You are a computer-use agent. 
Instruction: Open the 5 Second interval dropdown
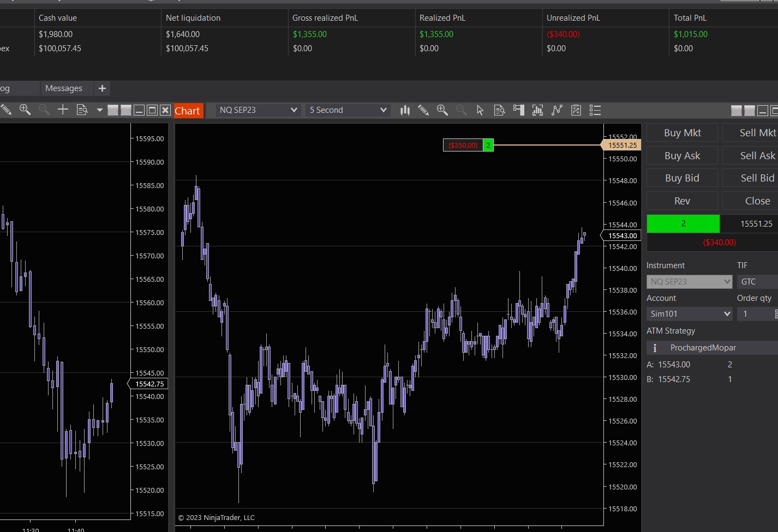[x=348, y=110]
